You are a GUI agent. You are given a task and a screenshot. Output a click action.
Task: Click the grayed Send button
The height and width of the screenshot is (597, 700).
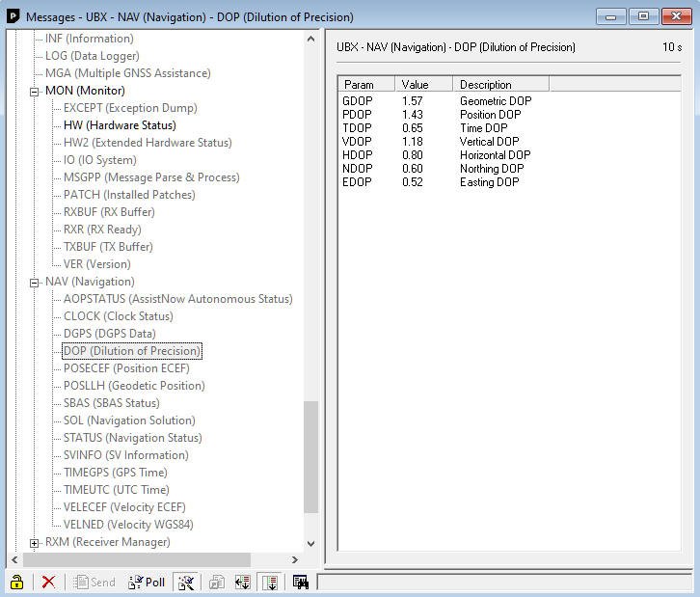pyautogui.click(x=94, y=582)
